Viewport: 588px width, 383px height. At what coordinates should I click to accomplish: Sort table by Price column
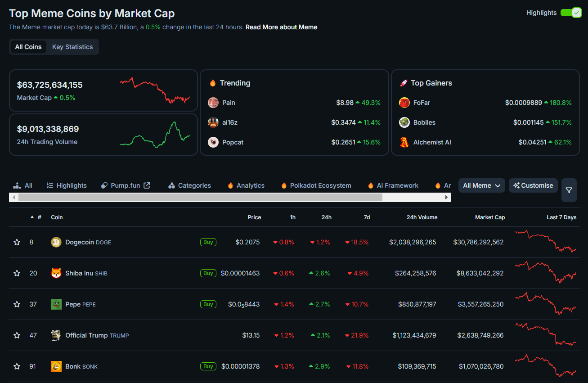[254, 217]
